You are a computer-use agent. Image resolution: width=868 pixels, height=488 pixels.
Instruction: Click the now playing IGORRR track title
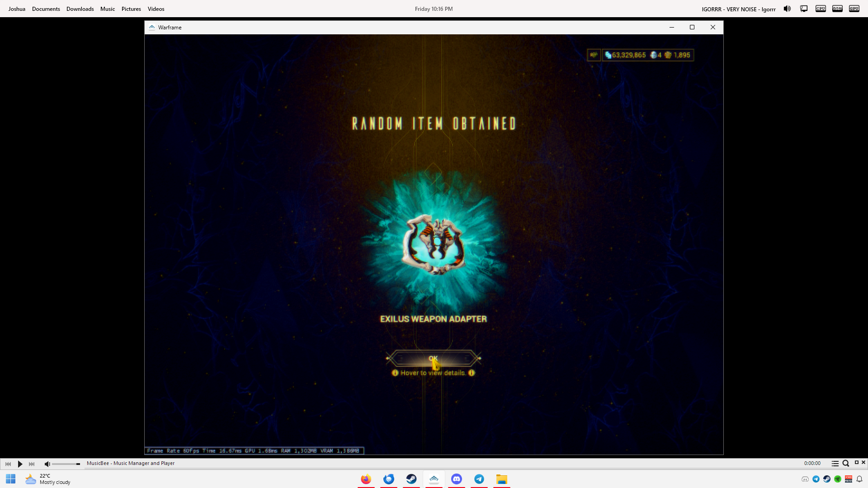(739, 9)
